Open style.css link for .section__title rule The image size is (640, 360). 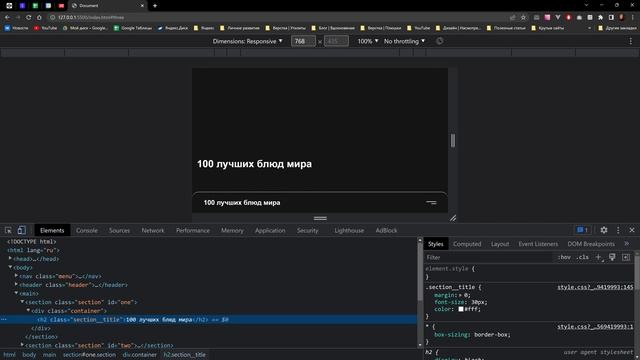point(595,287)
